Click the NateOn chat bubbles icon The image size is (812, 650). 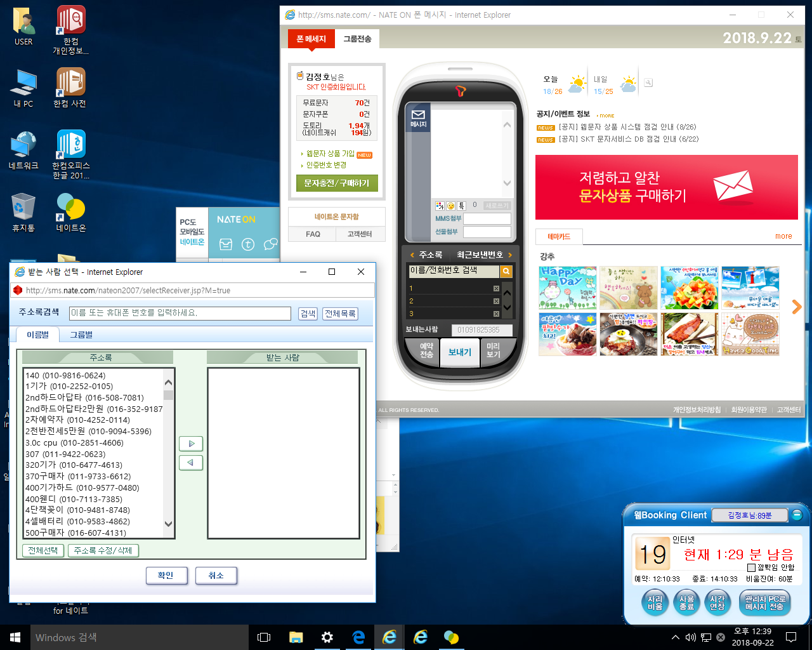tap(271, 244)
